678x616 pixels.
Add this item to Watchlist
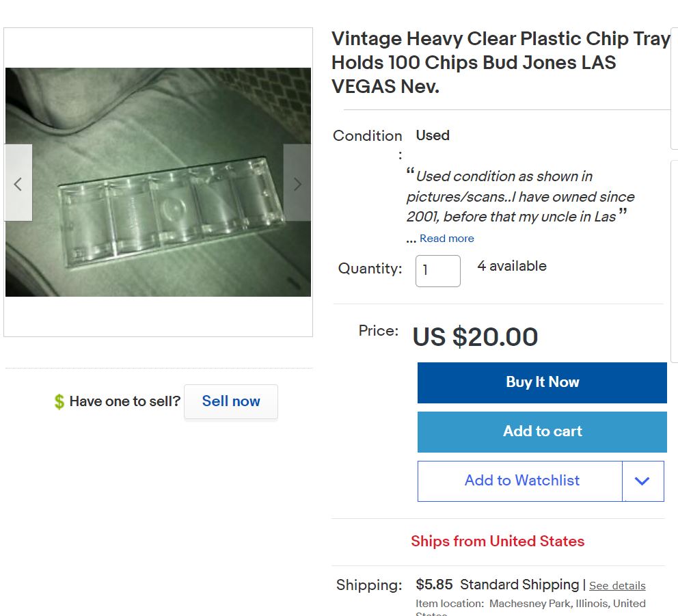click(521, 481)
